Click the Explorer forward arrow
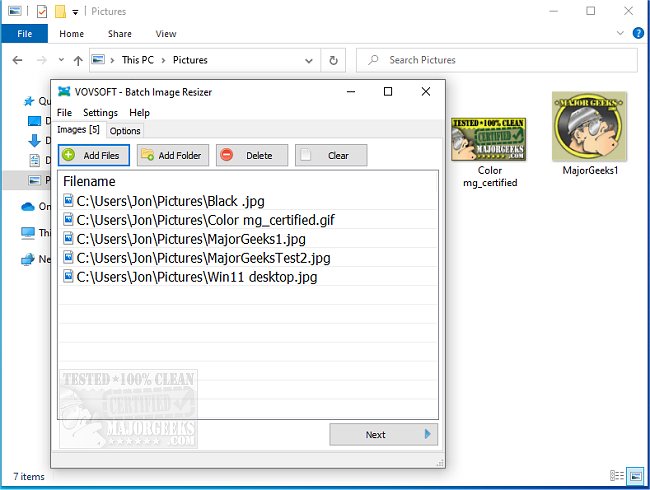The width and height of the screenshot is (650, 490). 42,61
